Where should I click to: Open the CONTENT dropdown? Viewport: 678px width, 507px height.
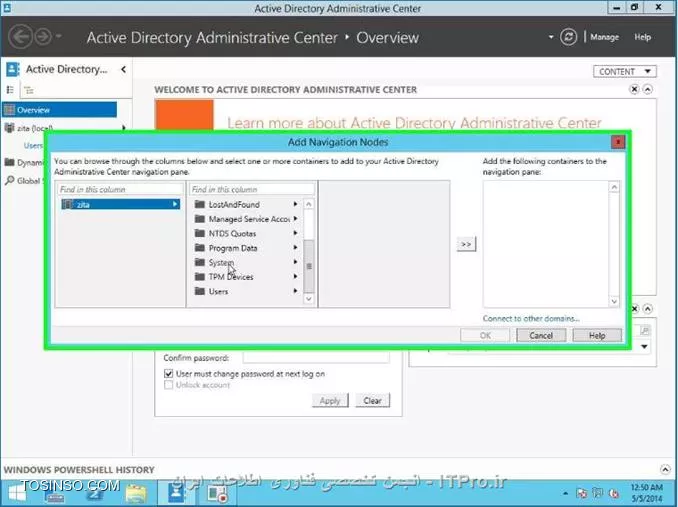tap(624, 71)
